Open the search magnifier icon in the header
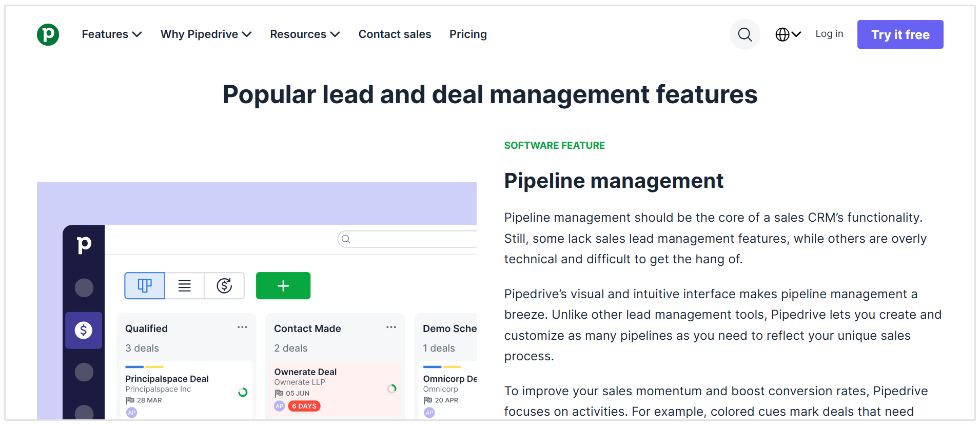Image resolution: width=980 pixels, height=426 pixels. (745, 34)
